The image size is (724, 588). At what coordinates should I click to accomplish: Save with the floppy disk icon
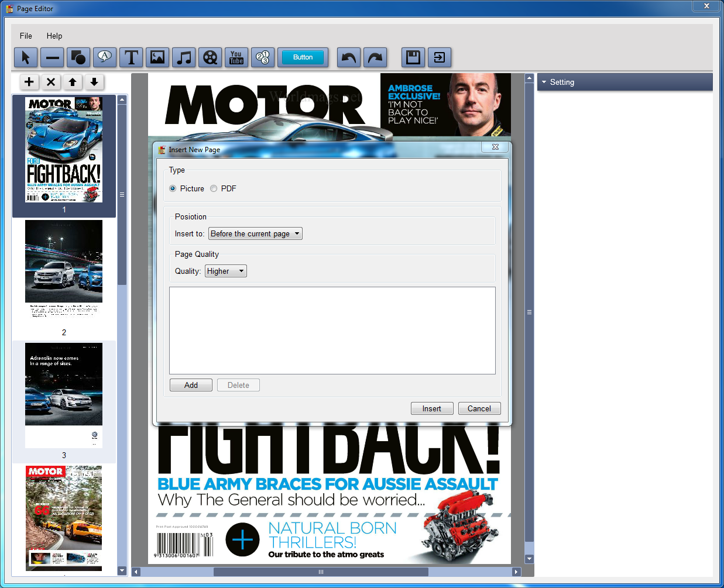[413, 57]
